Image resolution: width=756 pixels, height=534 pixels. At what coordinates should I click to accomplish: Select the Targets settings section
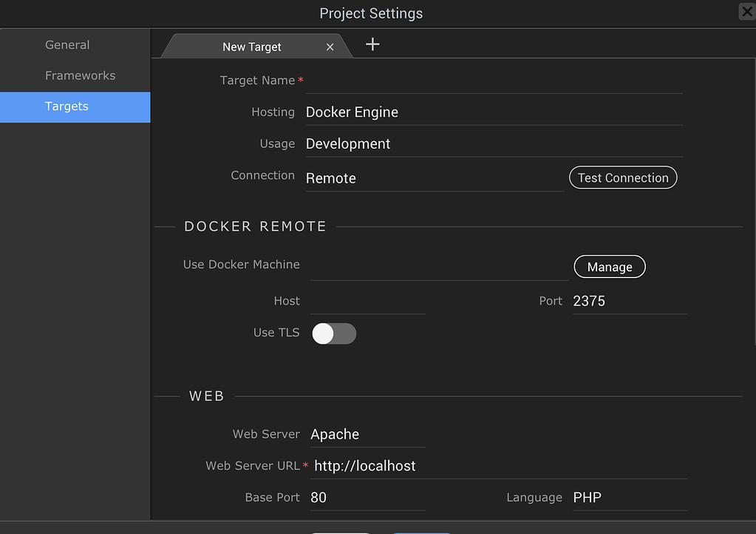pyautogui.click(x=75, y=107)
